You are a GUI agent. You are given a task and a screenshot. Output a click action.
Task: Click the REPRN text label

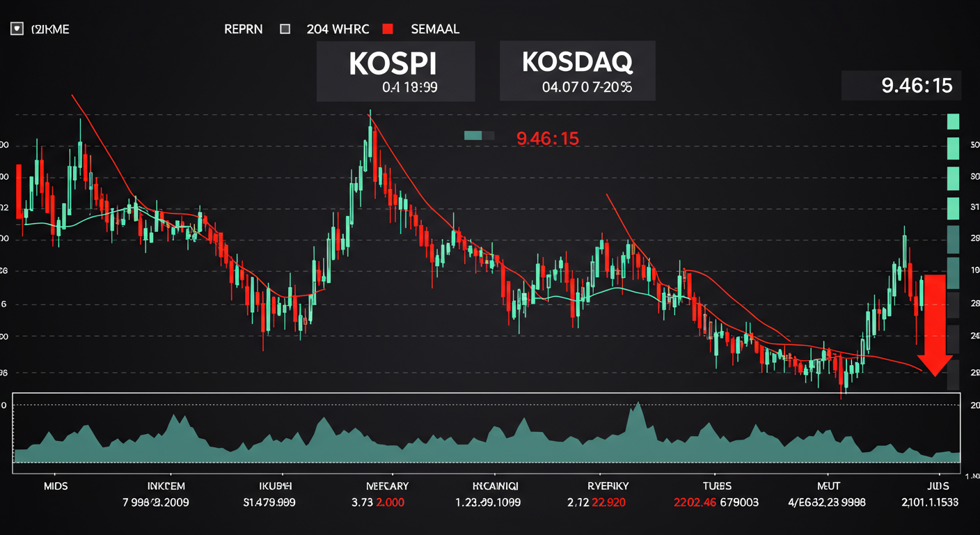pos(243,29)
